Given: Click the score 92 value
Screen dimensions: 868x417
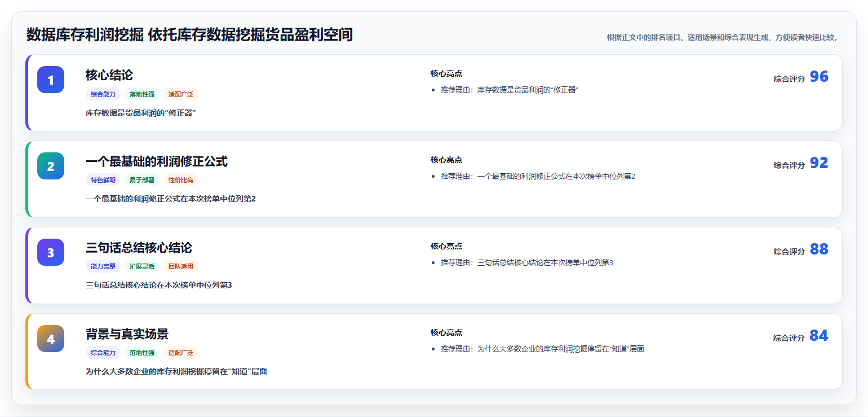Looking at the screenshot, I should pos(819,163).
